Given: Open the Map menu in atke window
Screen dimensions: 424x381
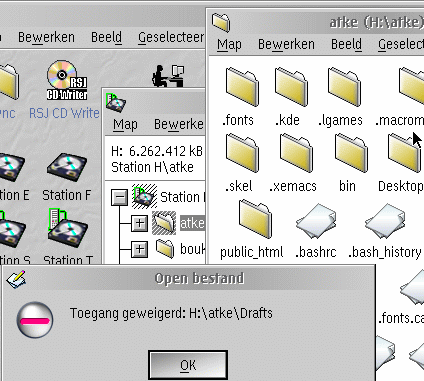Looking at the screenshot, I should point(229,44).
